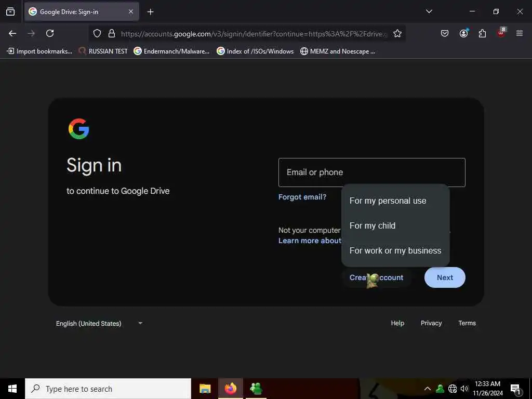
Task: Open Firefox account icon
Action: 463,33
